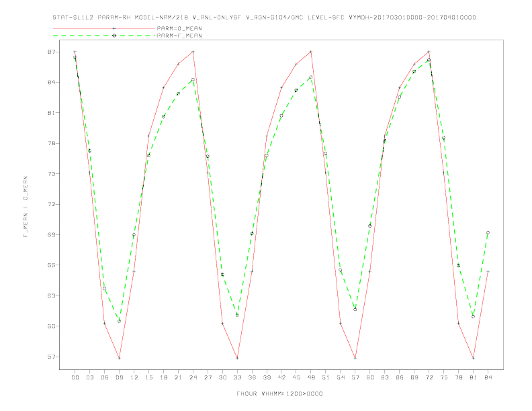532x411 pixels.
Task: Click the x-axis tick label 48
Action: point(311,377)
